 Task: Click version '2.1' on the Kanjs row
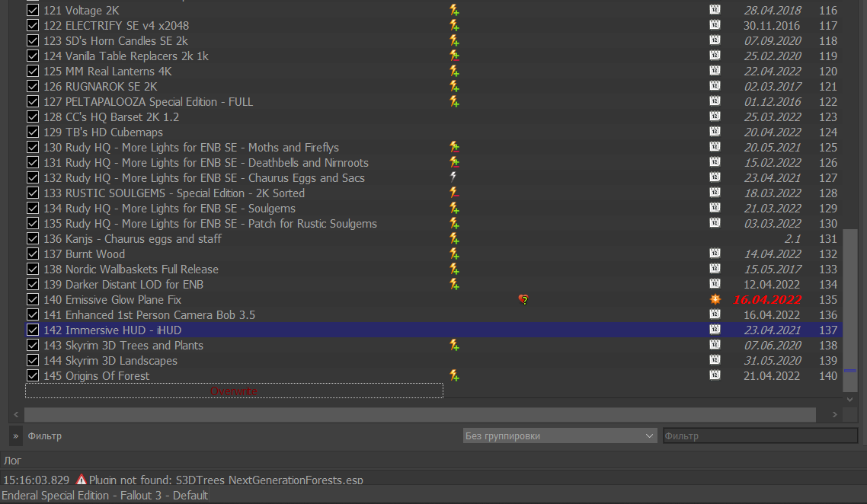792,239
